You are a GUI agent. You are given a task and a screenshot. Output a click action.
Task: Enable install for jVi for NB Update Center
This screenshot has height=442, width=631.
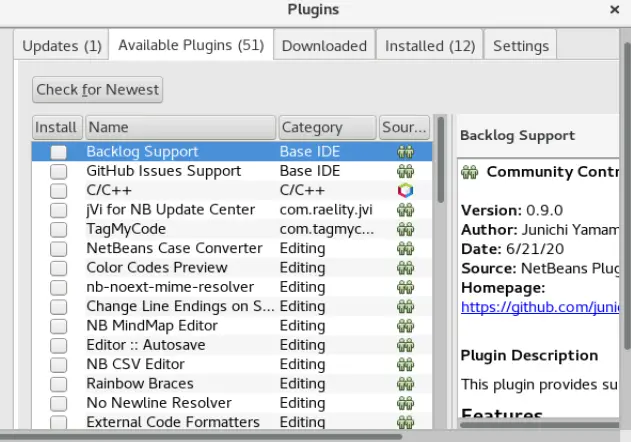(58, 210)
